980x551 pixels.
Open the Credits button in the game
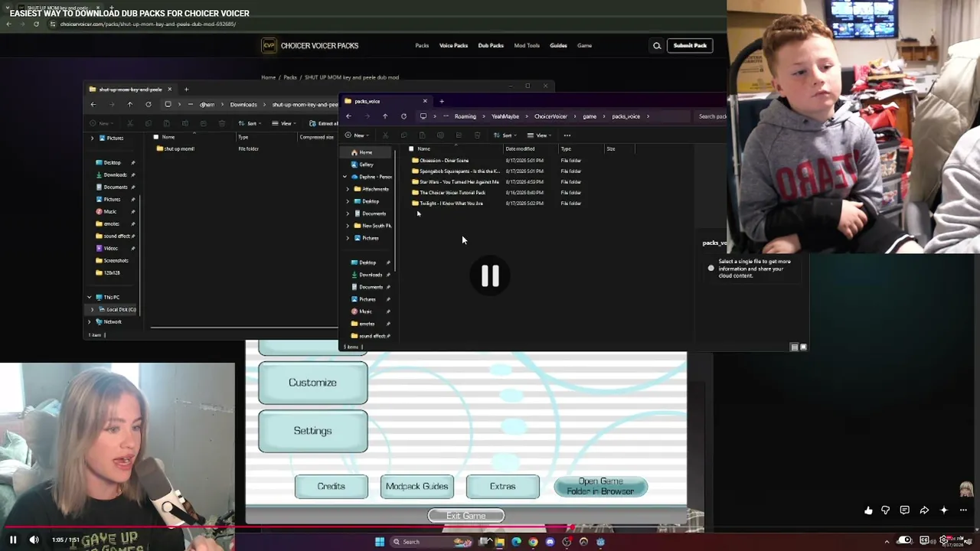[x=332, y=487]
